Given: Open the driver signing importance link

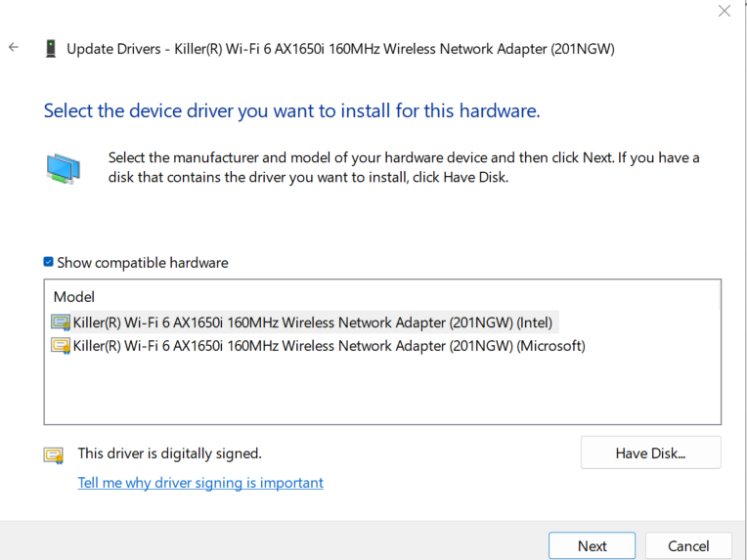Looking at the screenshot, I should click(x=200, y=483).
